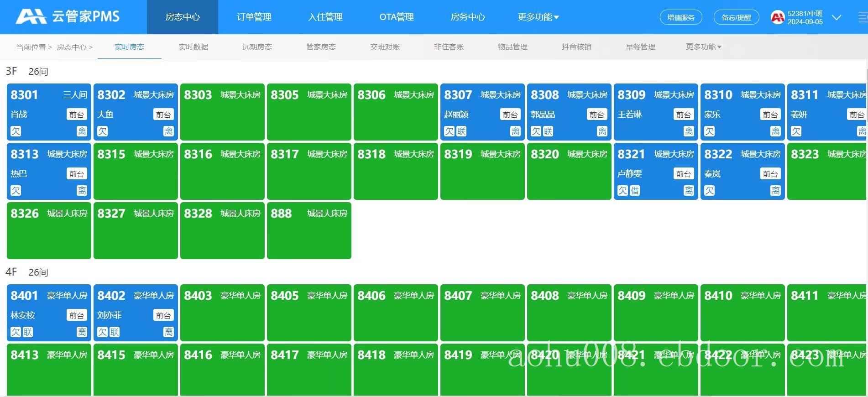Expand the user account chevron

click(837, 17)
